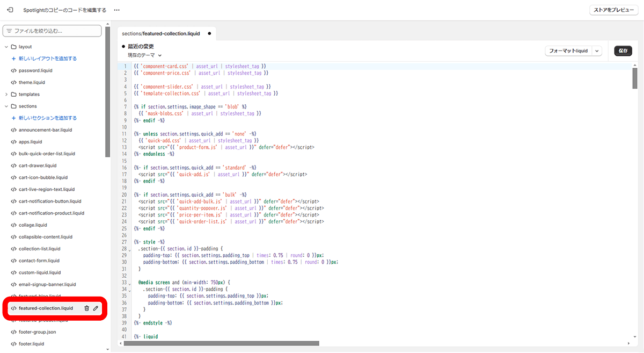
Task: Focus the file filter input field
Action: pyautogui.click(x=56, y=31)
